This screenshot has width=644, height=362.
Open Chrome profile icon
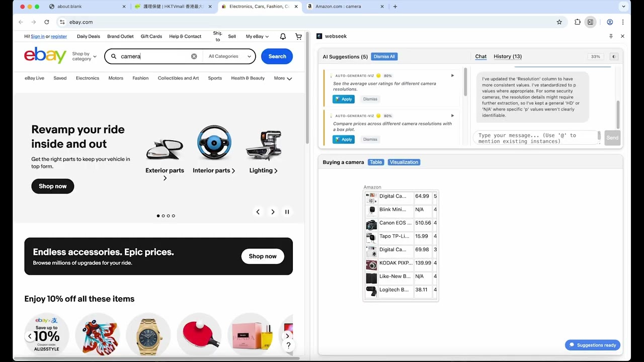(x=610, y=22)
